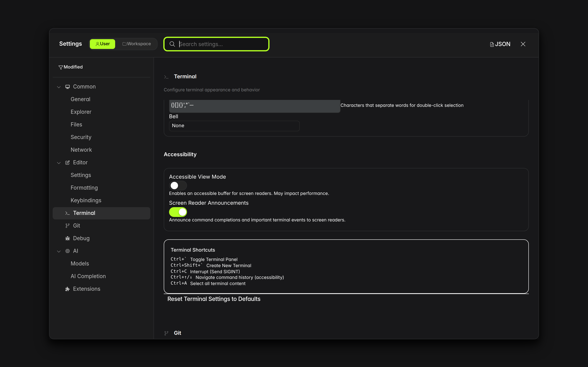Click the Extensions puzzle icon in sidebar
This screenshot has height=367, width=588.
click(x=68, y=289)
